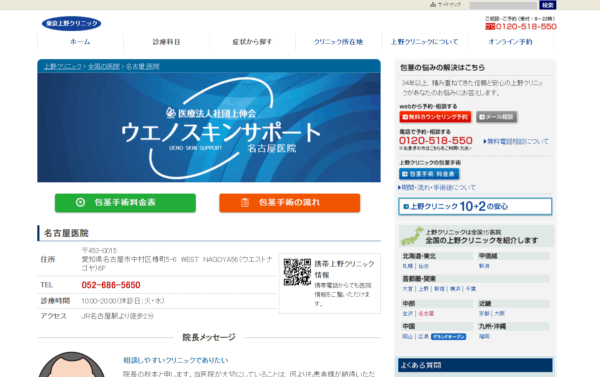Click the 院長メッセージ heading

(209, 338)
